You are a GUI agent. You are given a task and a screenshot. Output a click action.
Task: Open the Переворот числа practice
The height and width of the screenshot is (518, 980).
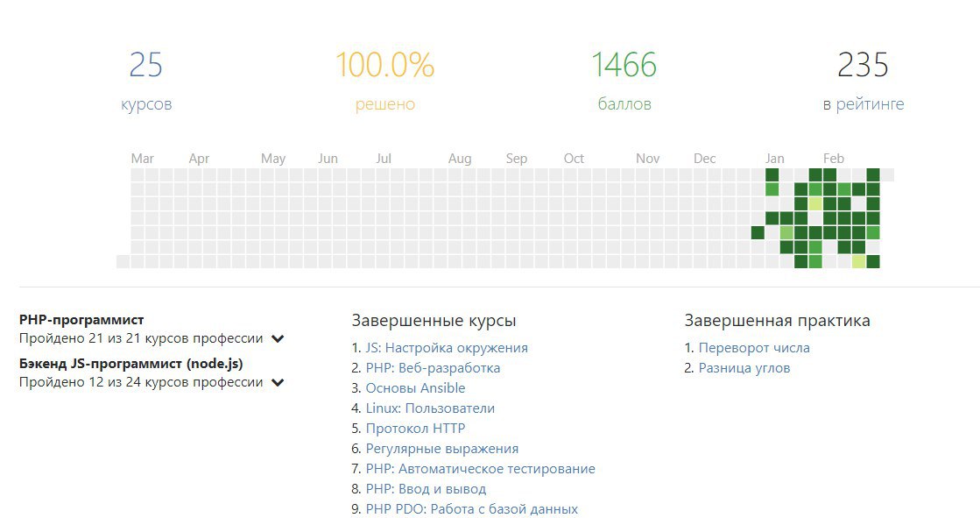pos(754,348)
